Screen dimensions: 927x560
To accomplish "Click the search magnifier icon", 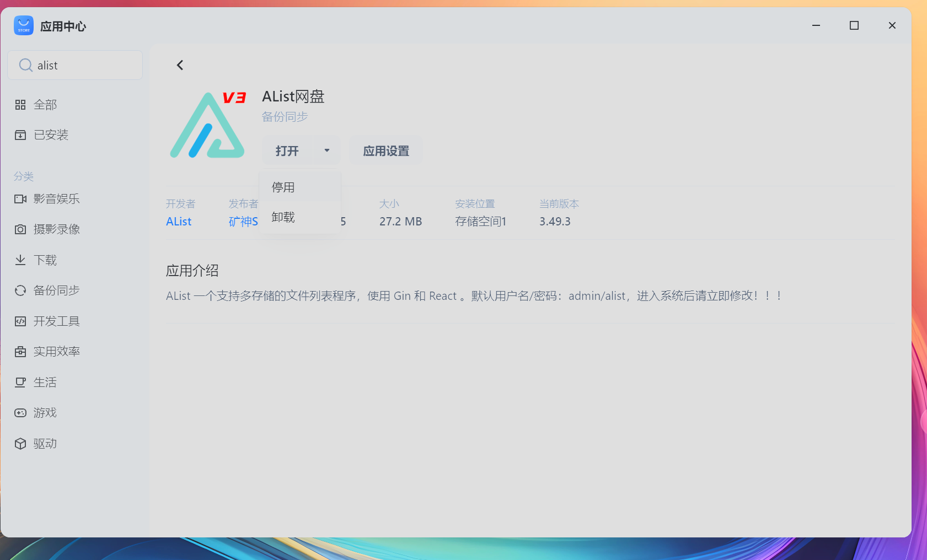I will pyautogui.click(x=25, y=65).
